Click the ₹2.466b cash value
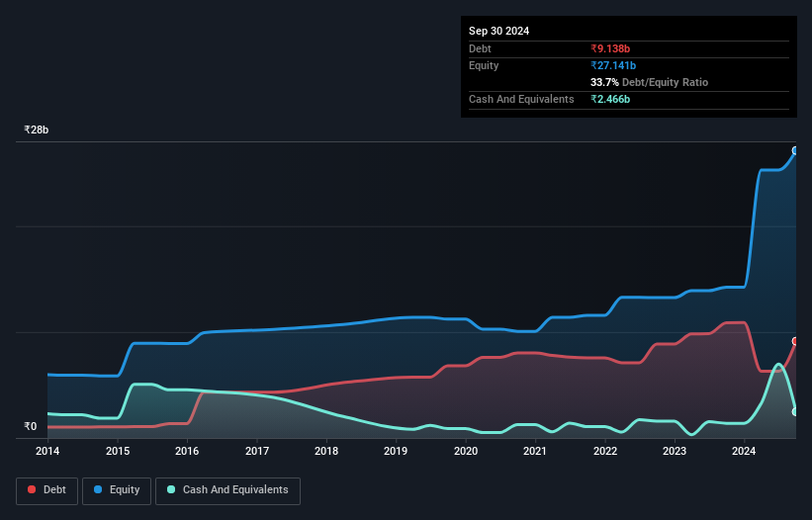812x520 pixels. [x=610, y=99]
